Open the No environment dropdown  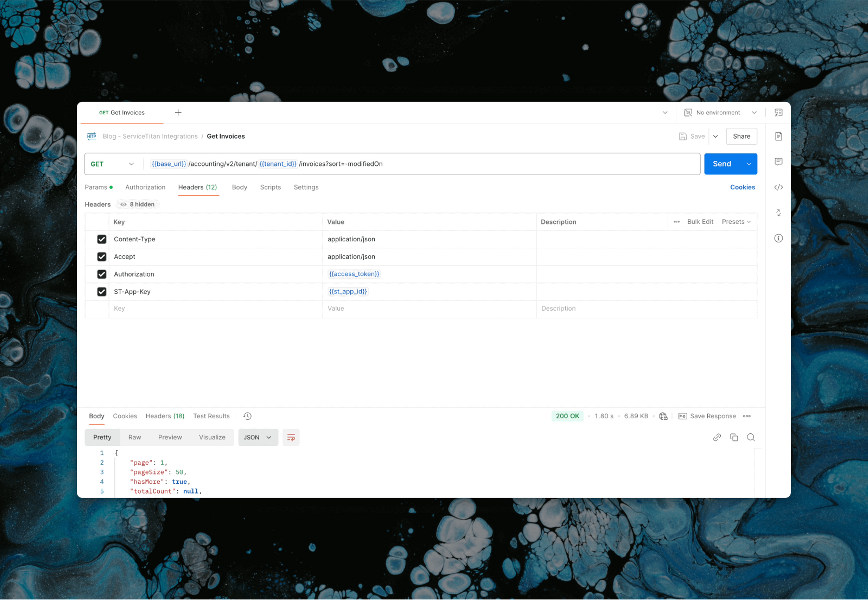(x=721, y=112)
